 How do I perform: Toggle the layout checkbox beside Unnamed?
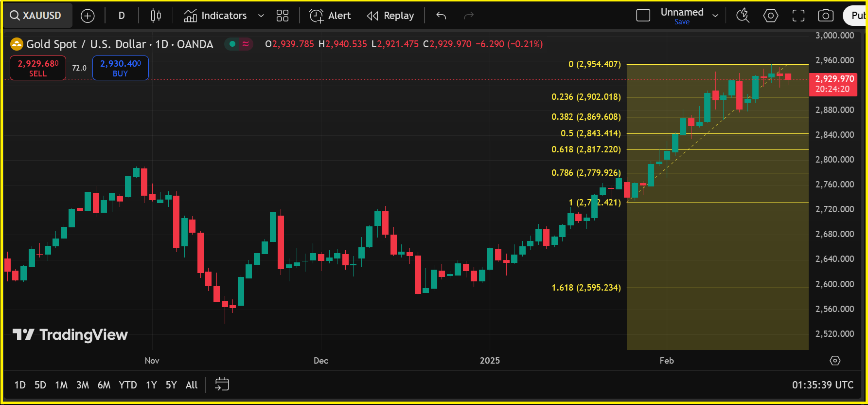click(x=643, y=16)
